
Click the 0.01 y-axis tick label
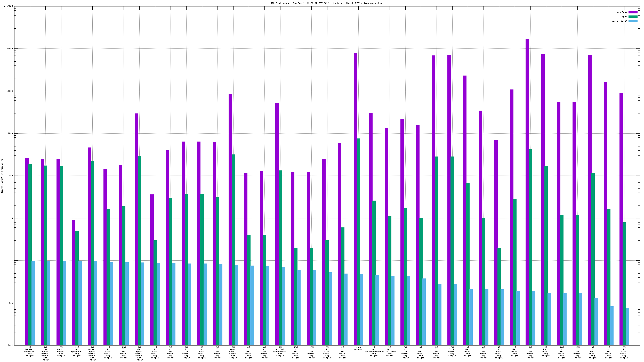coord(10,345)
